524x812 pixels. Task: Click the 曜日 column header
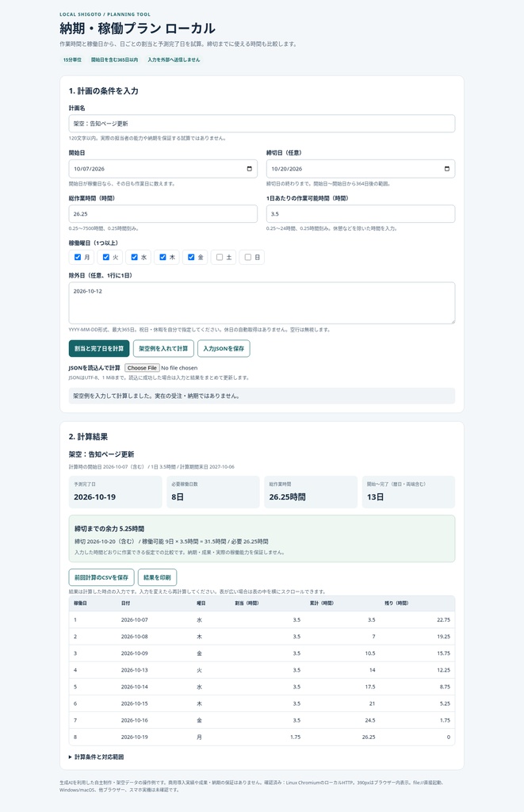tap(201, 603)
